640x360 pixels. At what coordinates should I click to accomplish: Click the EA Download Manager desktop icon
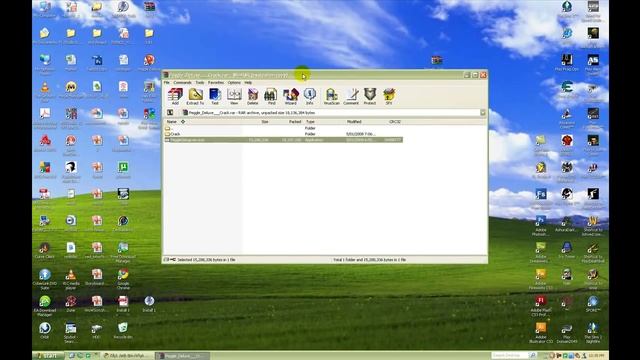click(45, 305)
